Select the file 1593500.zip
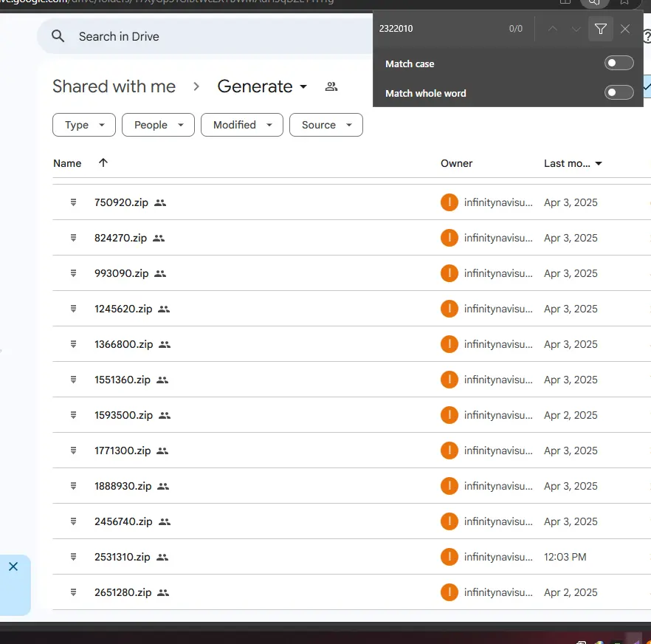The height and width of the screenshot is (644, 651). 124,415
